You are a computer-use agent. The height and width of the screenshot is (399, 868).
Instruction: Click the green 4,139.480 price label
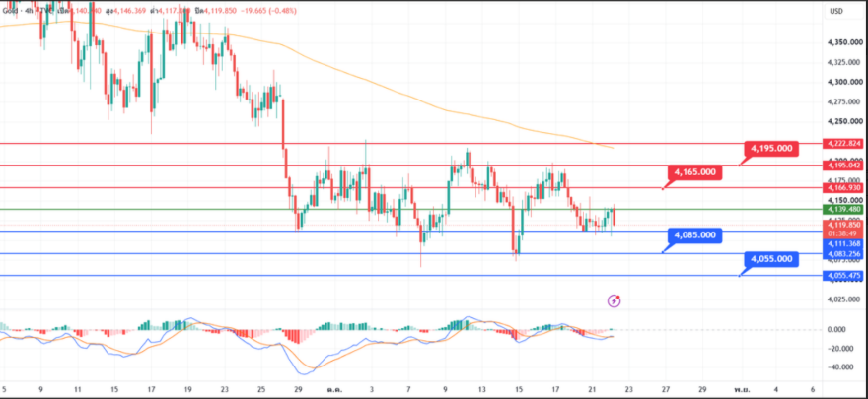(842, 210)
